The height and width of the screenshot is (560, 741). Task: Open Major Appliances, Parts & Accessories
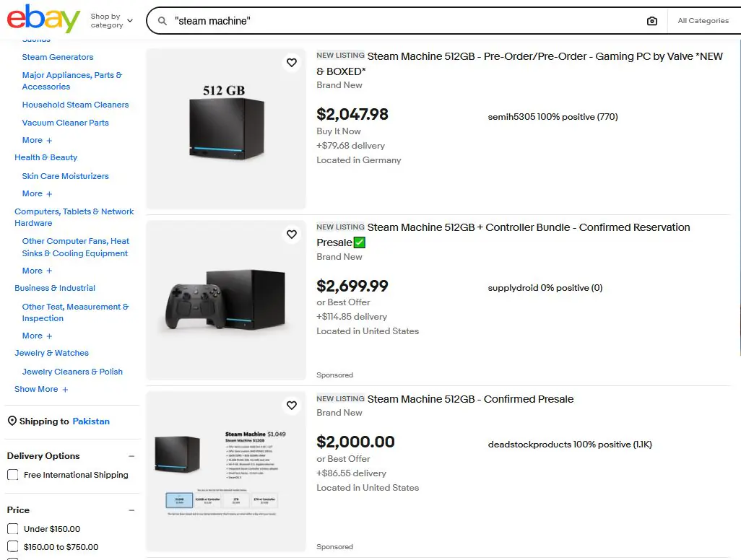[71, 81]
